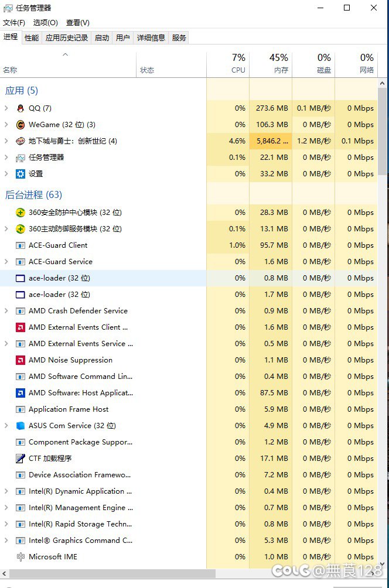Expand the 设置 process entry
The height and width of the screenshot is (588, 389).
coord(6,173)
